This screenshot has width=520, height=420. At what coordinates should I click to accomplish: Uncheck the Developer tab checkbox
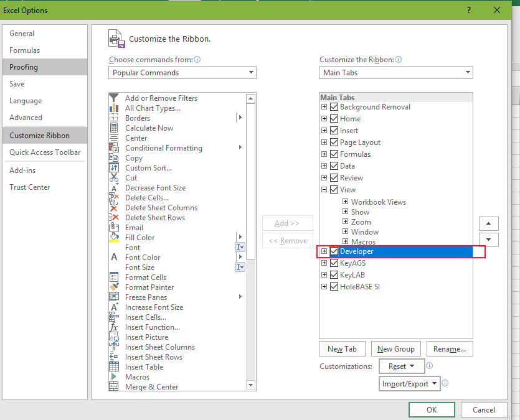point(334,251)
